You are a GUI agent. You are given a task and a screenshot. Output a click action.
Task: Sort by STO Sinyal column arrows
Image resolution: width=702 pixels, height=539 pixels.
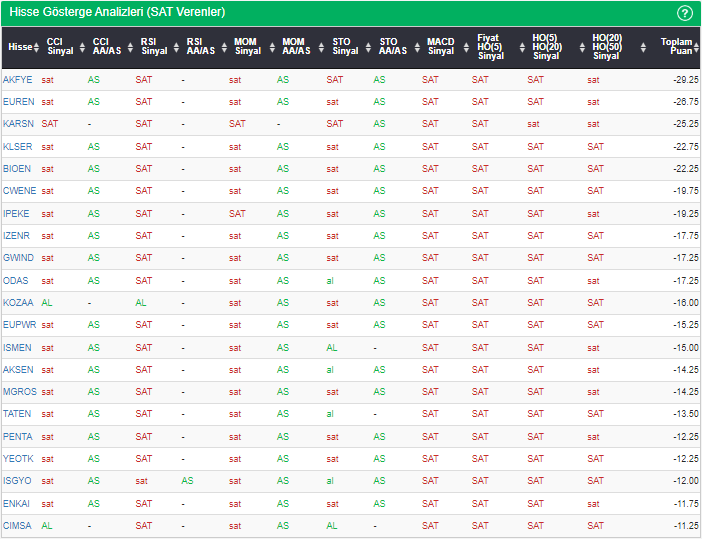click(x=368, y=47)
